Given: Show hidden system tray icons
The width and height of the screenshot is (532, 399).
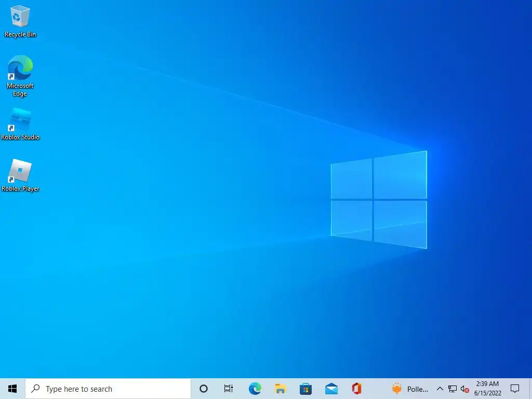Looking at the screenshot, I should tap(440, 389).
